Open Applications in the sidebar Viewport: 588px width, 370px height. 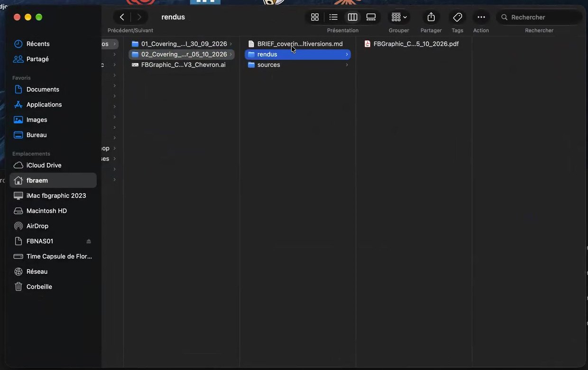[x=53, y=104]
